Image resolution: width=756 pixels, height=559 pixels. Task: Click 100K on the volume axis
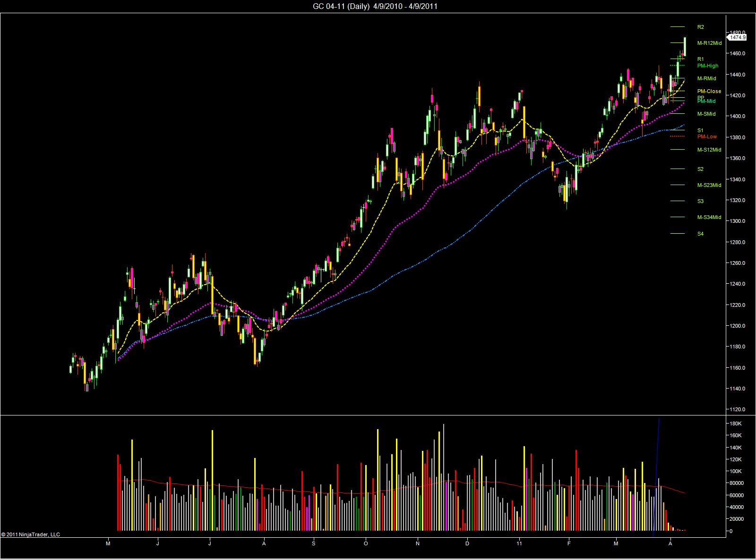point(736,471)
